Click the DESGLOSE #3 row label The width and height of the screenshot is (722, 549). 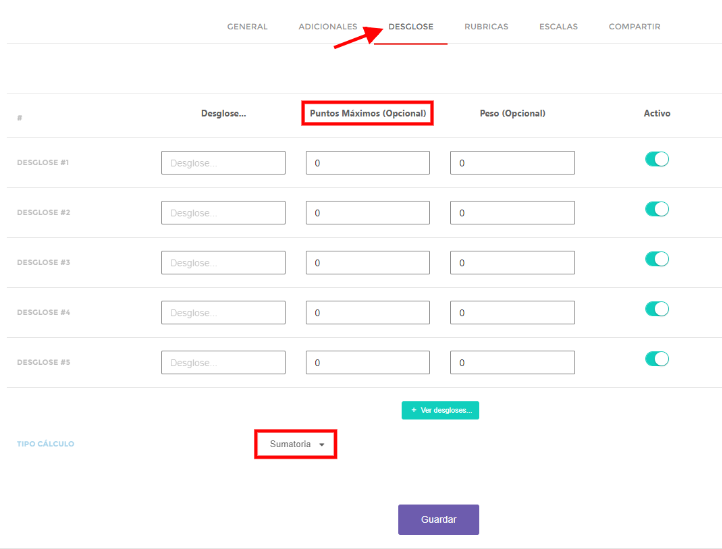point(43,262)
